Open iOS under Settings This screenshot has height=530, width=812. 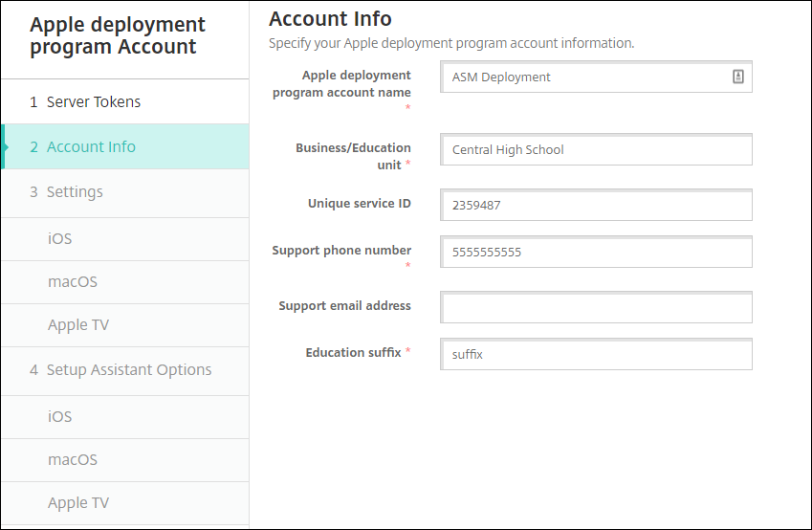pos(60,239)
